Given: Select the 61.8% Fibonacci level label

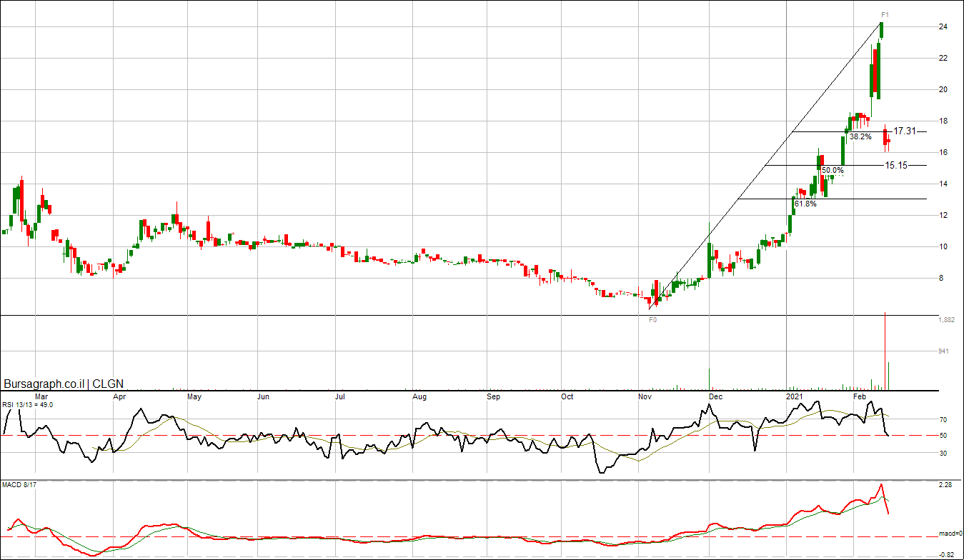Looking at the screenshot, I should (x=805, y=204).
